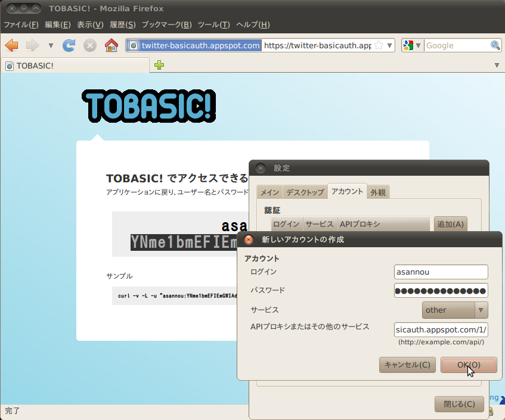Open the 表示(V) menu
This screenshot has width=505, height=420.
coord(90,25)
